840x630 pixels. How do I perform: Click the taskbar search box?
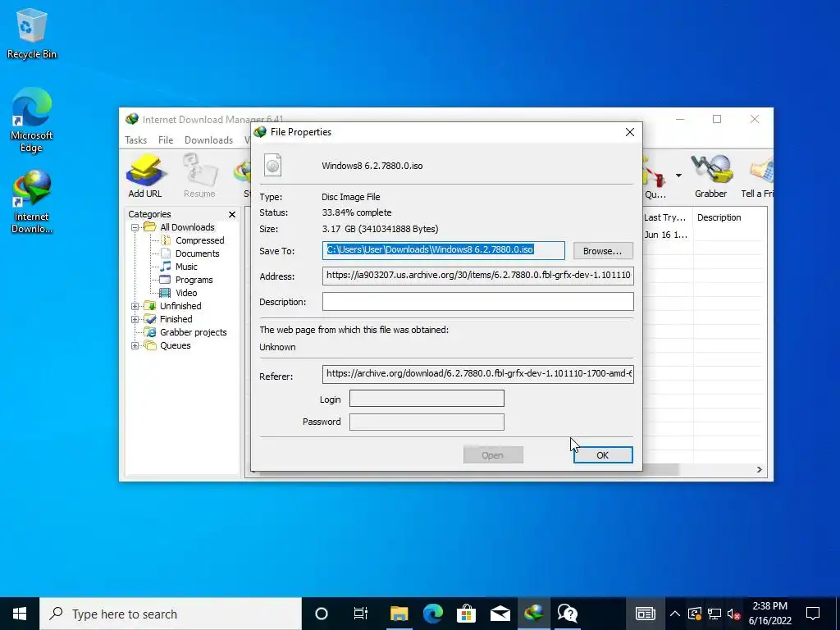(x=171, y=614)
